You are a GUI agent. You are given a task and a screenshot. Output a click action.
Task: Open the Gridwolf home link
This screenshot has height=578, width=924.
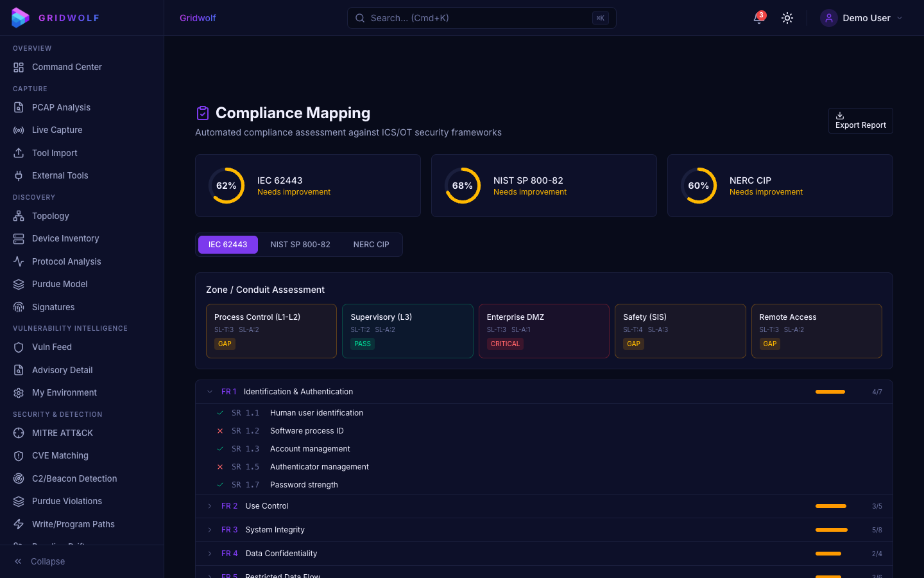pyautogui.click(x=198, y=18)
